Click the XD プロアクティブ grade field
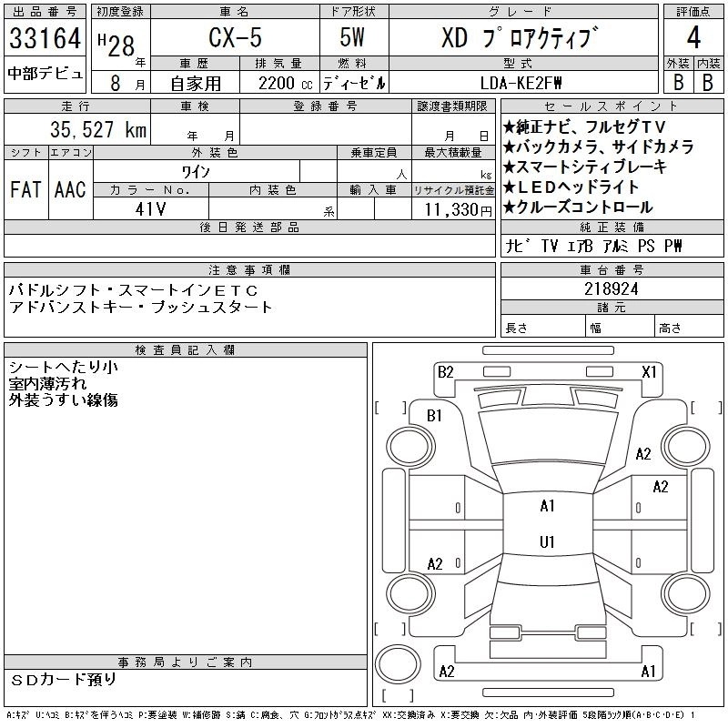 tap(521, 38)
